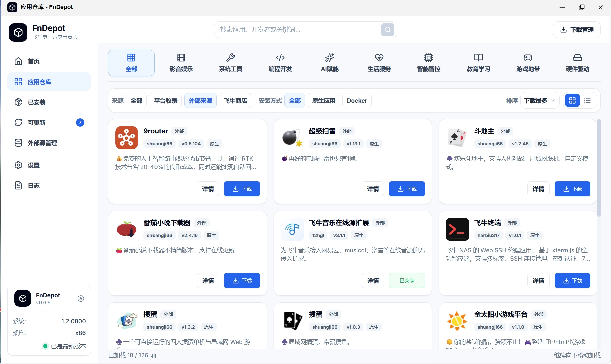Select the AI赋能 category tab
Screen dimensions: 611x364
pos(329,63)
